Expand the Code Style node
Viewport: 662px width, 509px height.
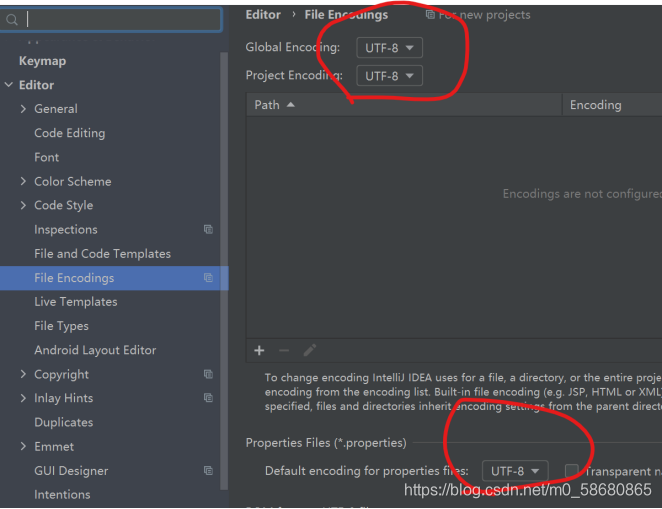click(23, 206)
